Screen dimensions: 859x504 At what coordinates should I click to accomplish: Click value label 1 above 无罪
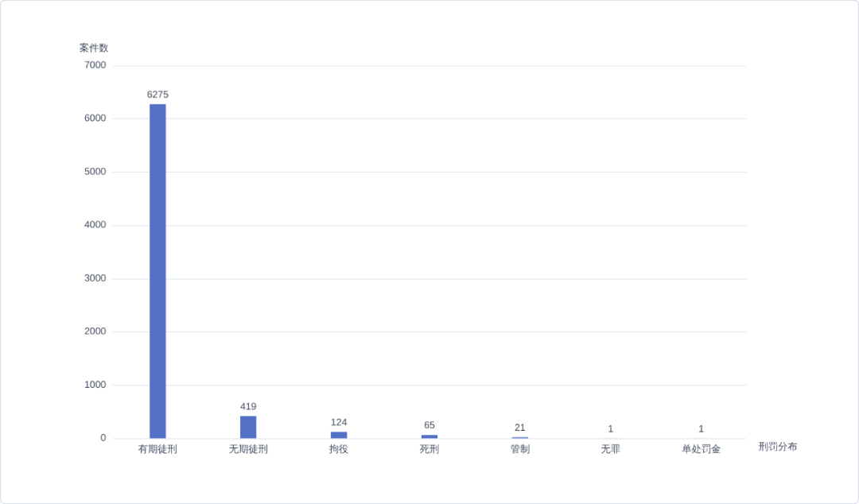tap(610, 429)
